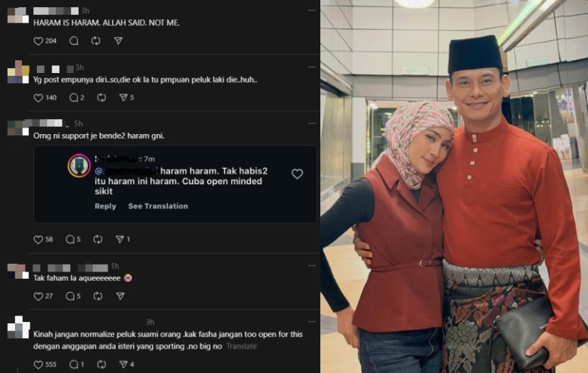Share the 'HARAM IS HARAM' post
588x373 pixels.
click(118, 41)
